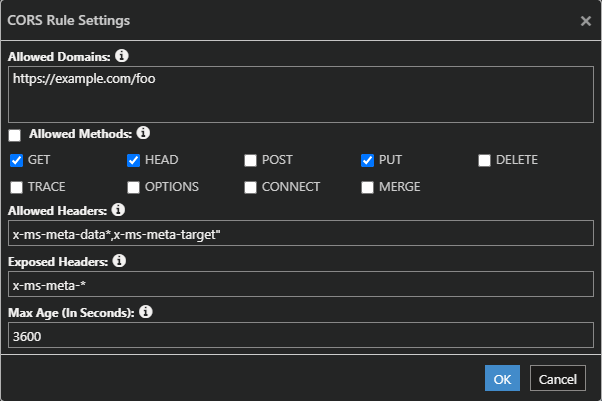Uncheck the HEAD method checkbox
The width and height of the screenshot is (602, 401).
point(133,160)
